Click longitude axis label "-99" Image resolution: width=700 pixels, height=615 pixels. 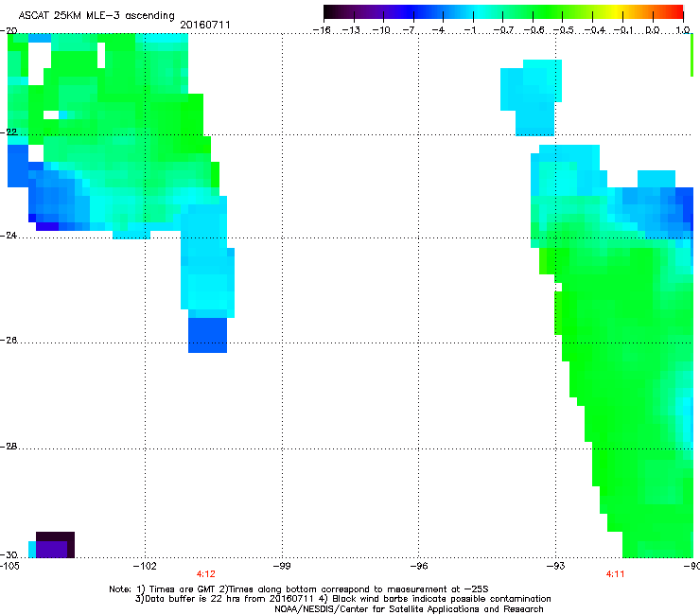(282, 567)
